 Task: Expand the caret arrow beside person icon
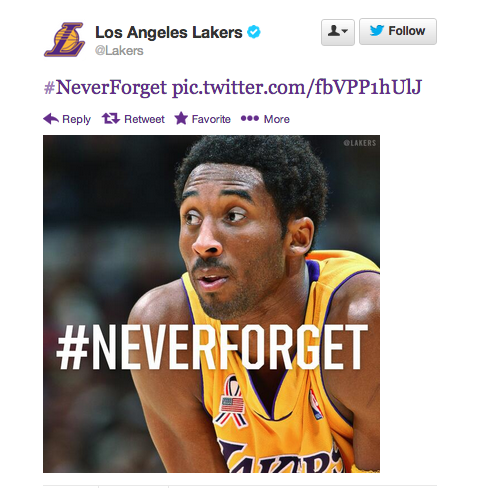click(x=345, y=31)
